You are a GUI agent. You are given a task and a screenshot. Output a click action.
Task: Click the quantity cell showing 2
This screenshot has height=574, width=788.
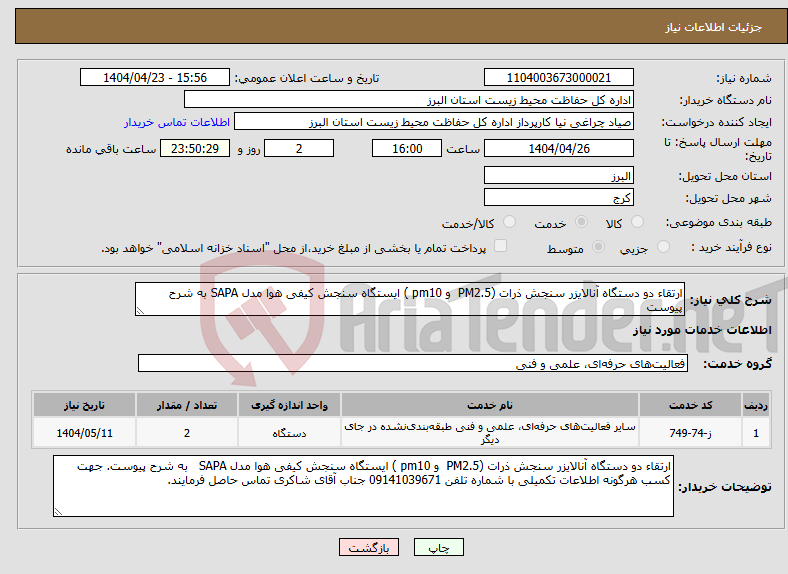(186, 433)
